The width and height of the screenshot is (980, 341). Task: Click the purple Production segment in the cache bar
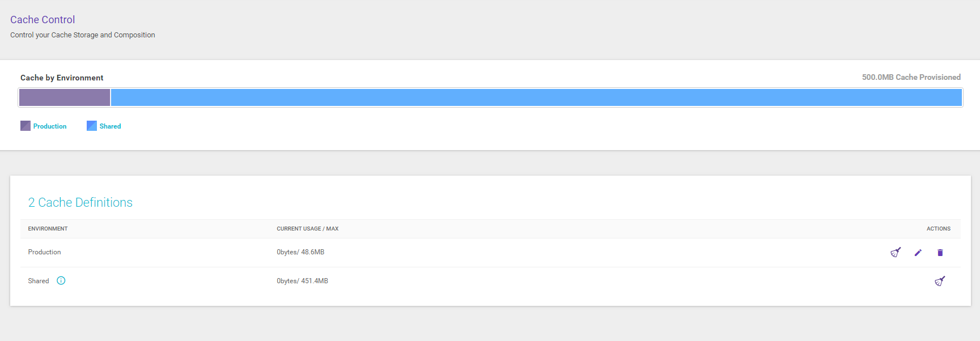65,97
